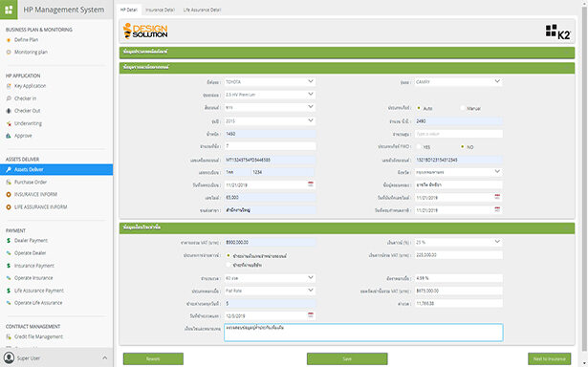Select NO for FWD option
588x367 pixels.
(x=463, y=147)
